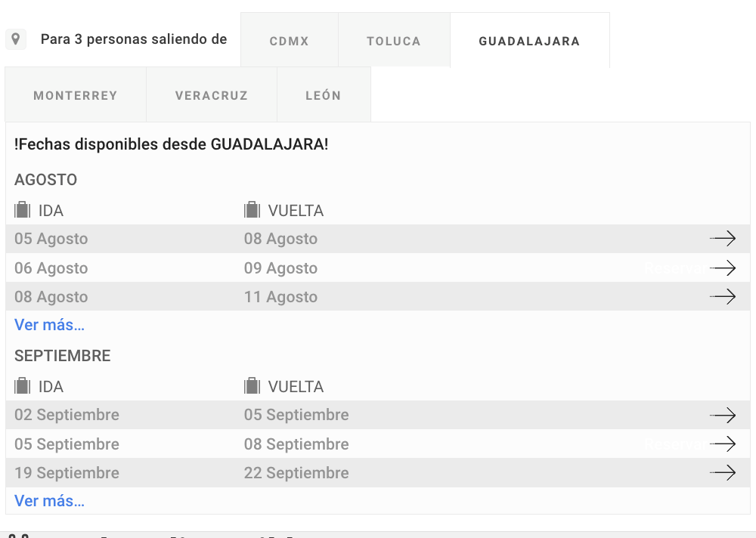Open the MONTERREY tab

pyautogui.click(x=75, y=94)
